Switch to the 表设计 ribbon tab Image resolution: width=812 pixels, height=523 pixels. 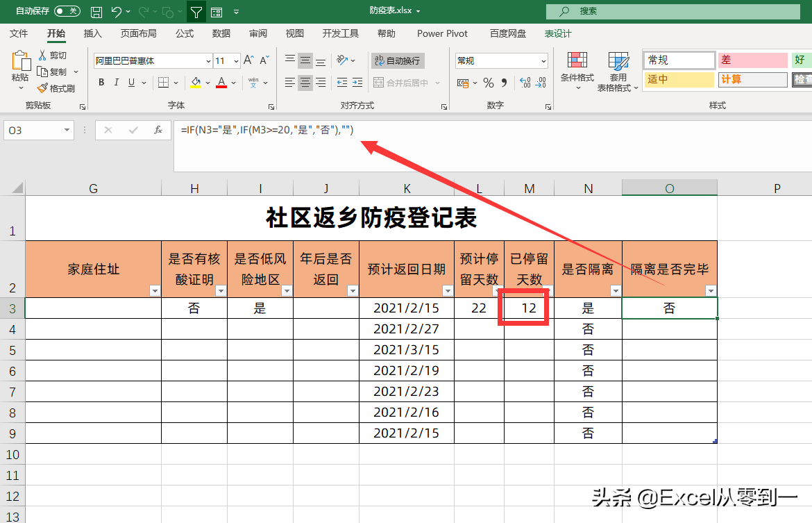[x=558, y=34]
